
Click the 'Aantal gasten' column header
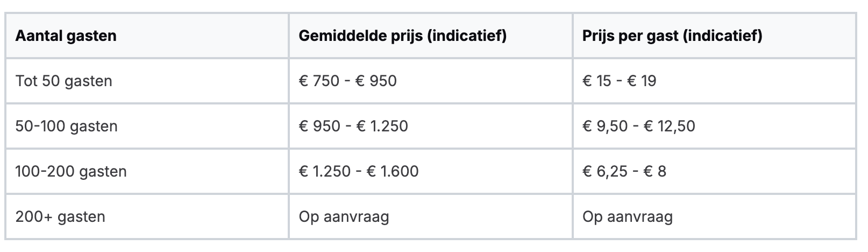[66, 36]
